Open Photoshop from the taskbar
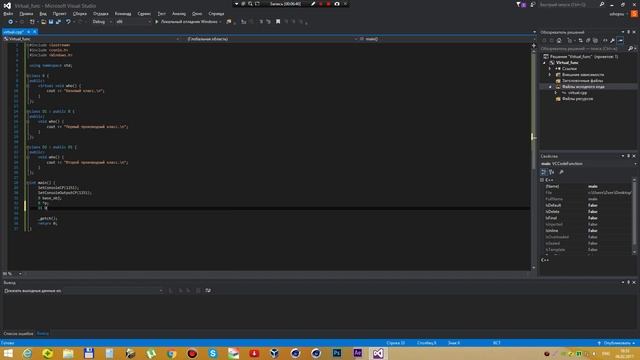This screenshot has width=640, height=360. coord(337,353)
